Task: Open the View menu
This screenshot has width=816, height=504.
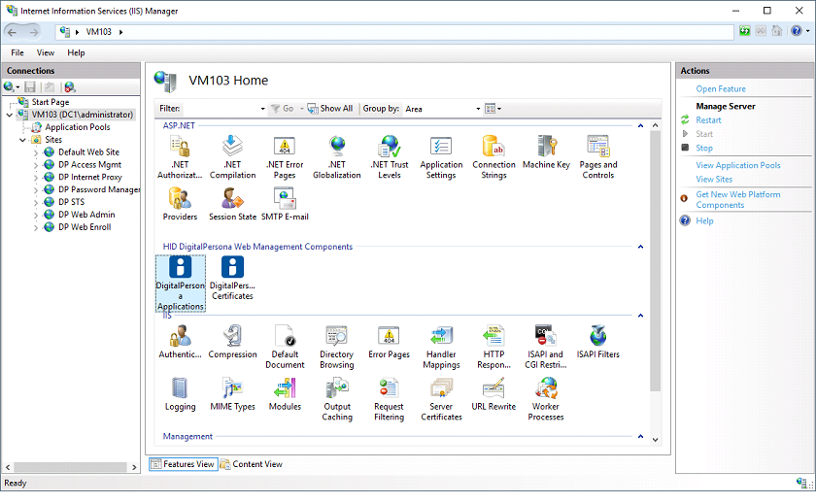Action: coord(46,52)
